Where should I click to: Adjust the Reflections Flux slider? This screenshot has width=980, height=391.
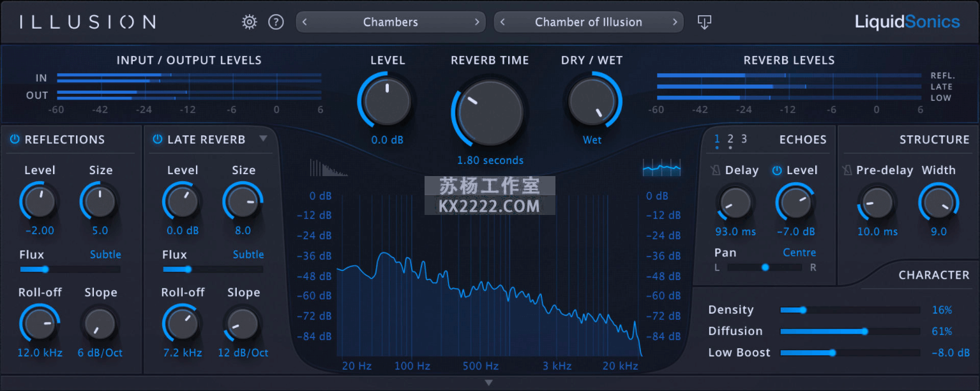tap(70, 269)
